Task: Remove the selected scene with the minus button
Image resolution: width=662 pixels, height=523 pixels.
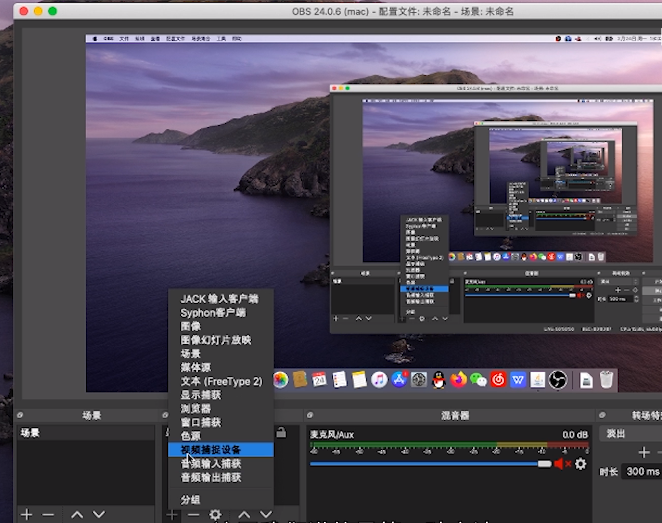Action: (x=49, y=514)
